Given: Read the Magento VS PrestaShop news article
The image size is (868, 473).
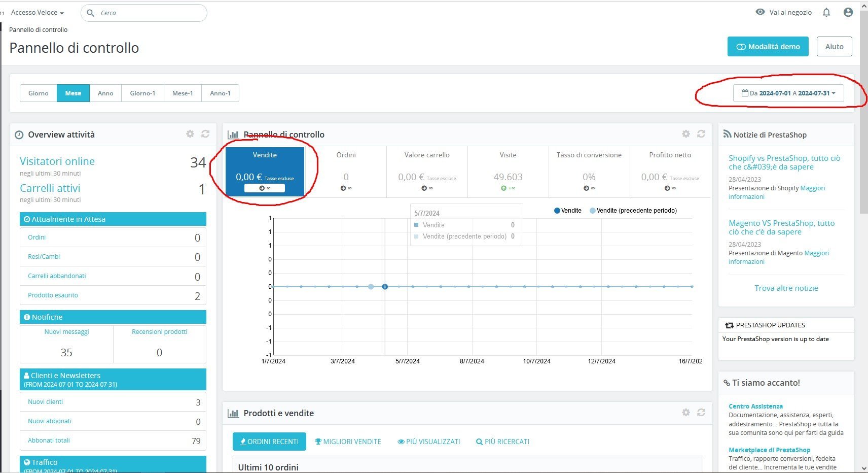Looking at the screenshot, I should coord(782,227).
